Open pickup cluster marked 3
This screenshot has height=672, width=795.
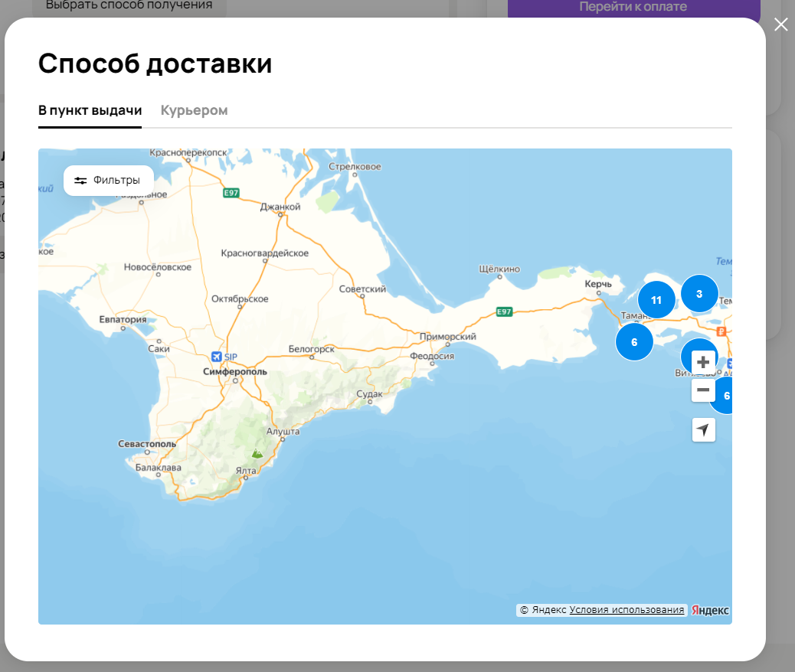tap(698, 293)
